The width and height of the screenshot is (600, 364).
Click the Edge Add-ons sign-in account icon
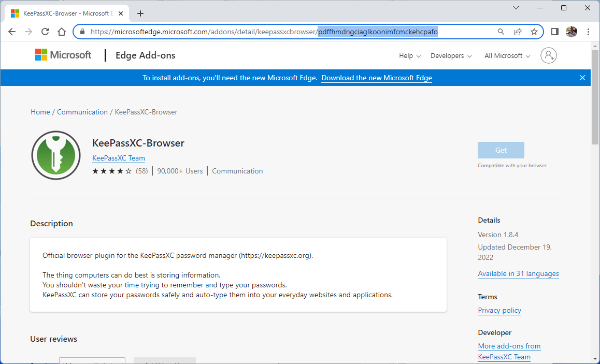(x=549, y=55)
